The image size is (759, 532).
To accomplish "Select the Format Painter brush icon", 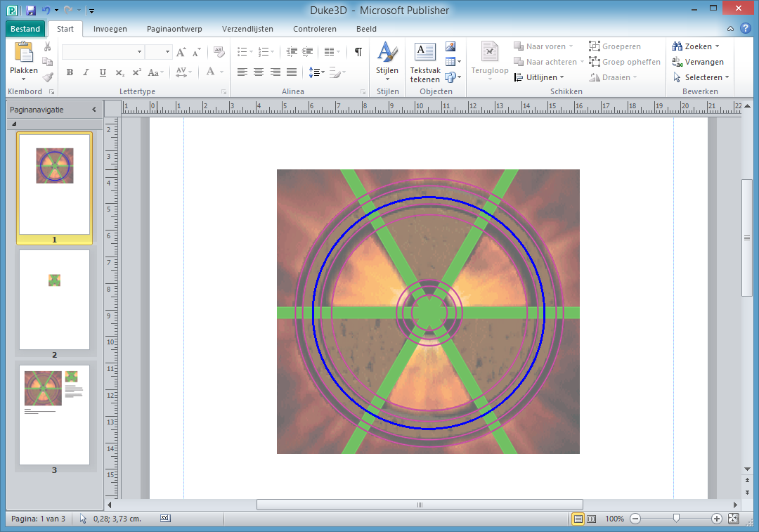I will click(48, 77).
